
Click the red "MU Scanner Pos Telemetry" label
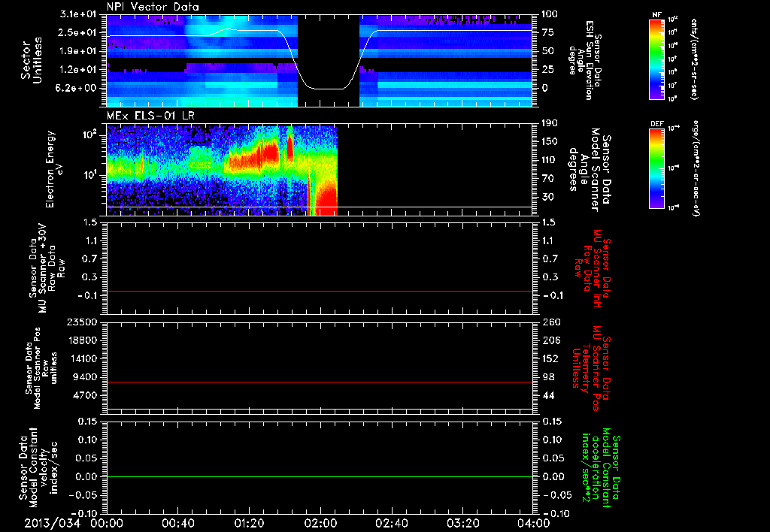click(x=591, y=368)
